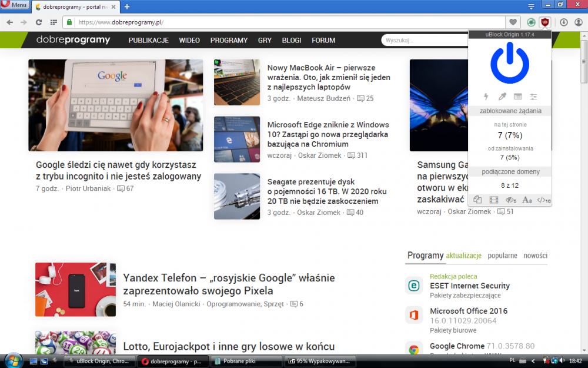Open the Windows Start orb
Screen dimensions: 588x368
[x=14, y=361]
